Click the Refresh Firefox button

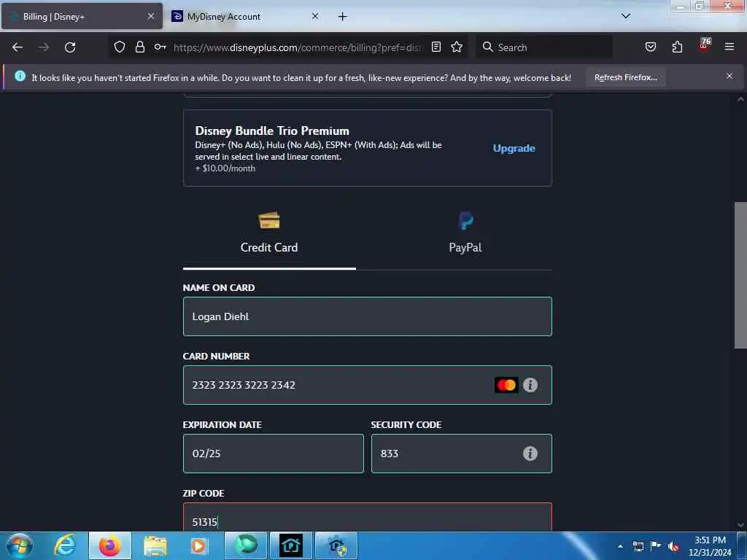pos(625,77)
